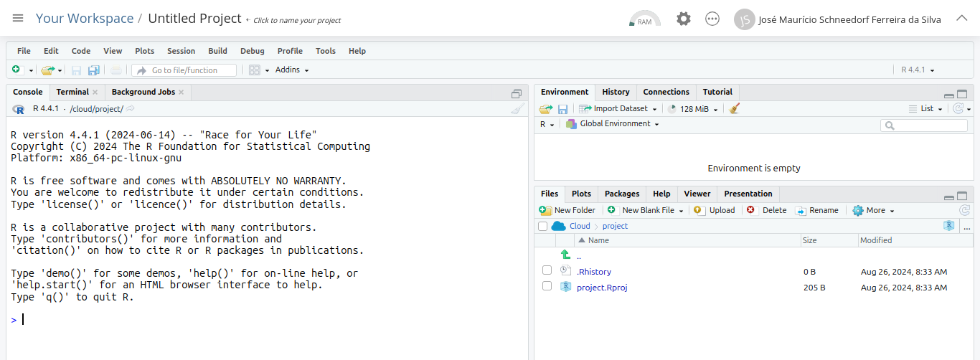Open the R language dropdown in Environment
980x360 pixels.
click(547, 124)
